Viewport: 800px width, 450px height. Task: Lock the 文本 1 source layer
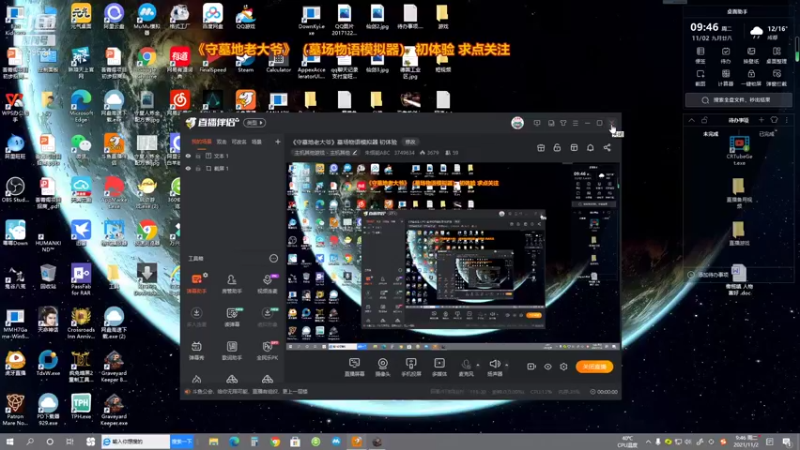point(198,156)
